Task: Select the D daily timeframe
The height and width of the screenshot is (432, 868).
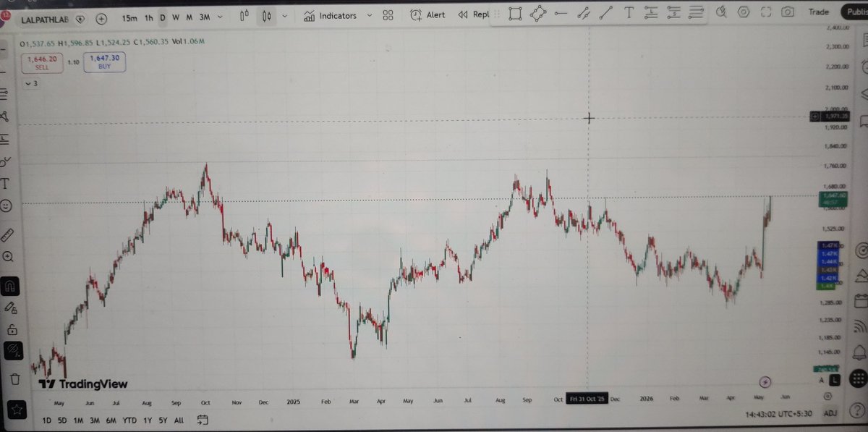Action: point(163,17)
